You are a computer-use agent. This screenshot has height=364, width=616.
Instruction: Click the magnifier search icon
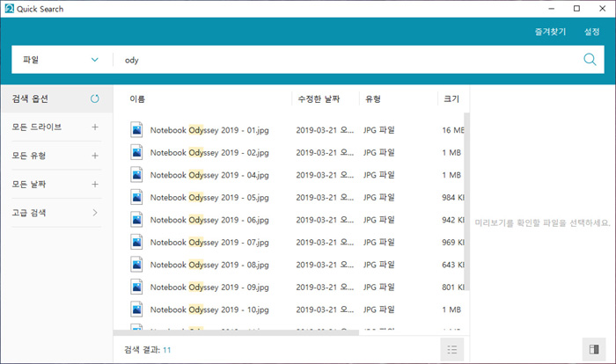coord(590,60)
